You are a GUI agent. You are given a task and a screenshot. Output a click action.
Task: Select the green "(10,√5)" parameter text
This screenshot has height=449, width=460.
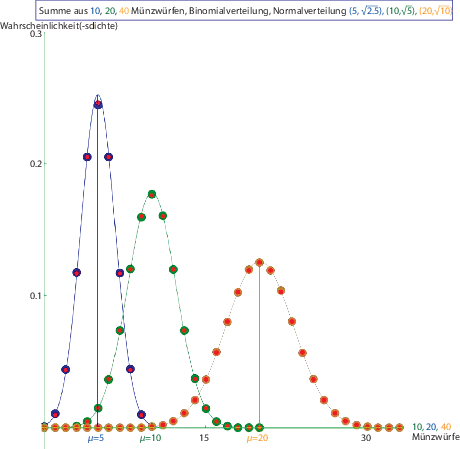[401, 11]
